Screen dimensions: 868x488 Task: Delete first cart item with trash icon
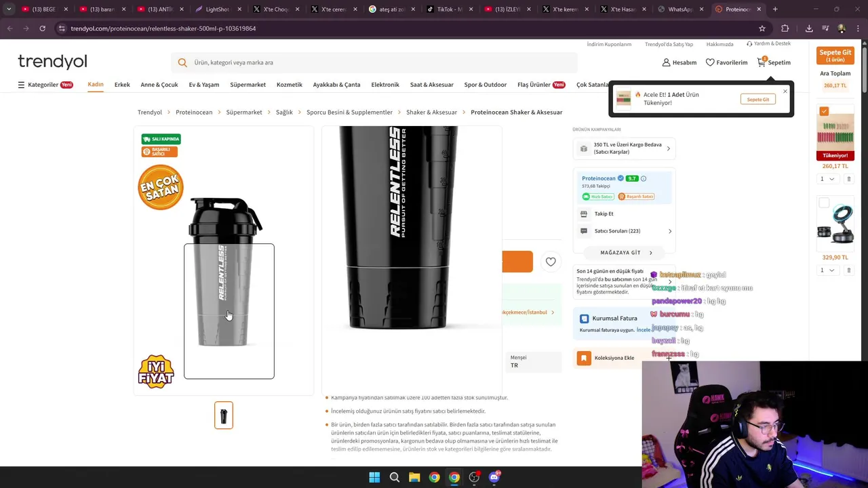pos(848,179)
